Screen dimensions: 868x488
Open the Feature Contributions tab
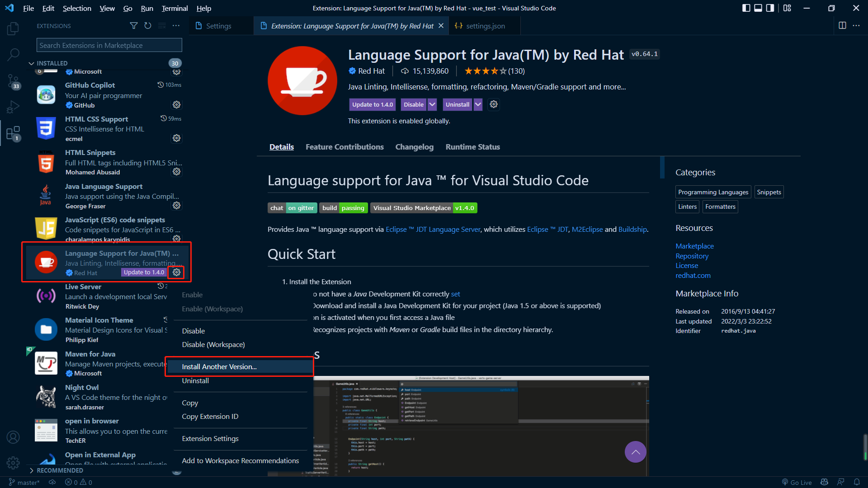(344, 147)
